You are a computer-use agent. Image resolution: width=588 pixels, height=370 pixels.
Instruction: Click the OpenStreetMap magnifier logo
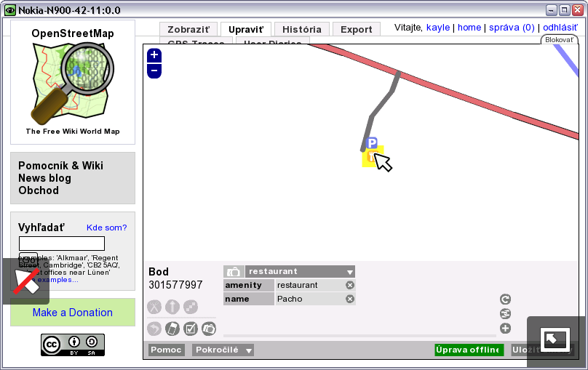pyautogui.click(x=73, y=84)
